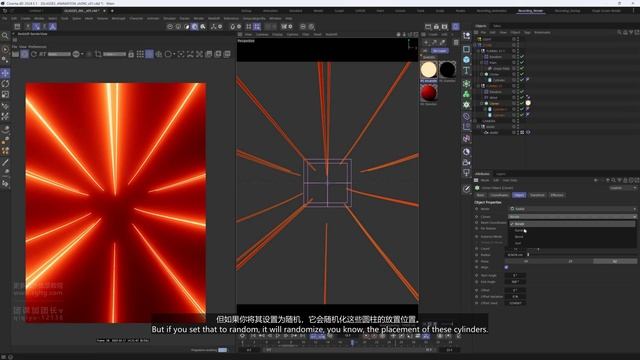Click the lock icon in RenderView toolbar
640x360 pixels.
131,54
